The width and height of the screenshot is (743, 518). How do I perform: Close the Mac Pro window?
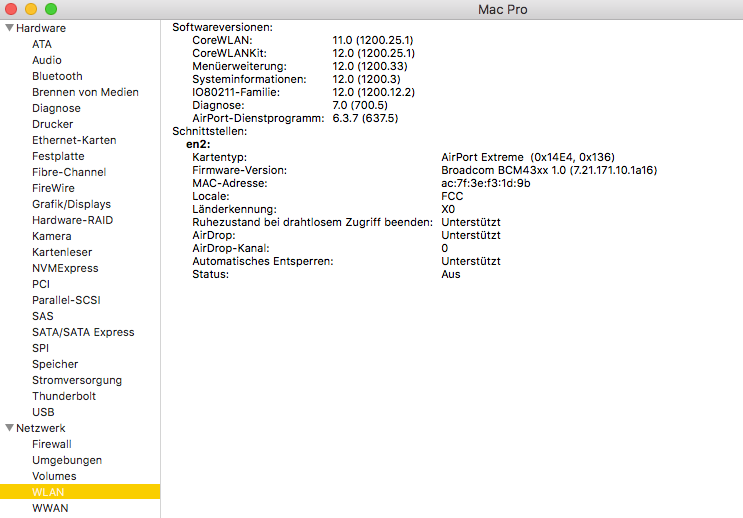click(x=11, y=9)
